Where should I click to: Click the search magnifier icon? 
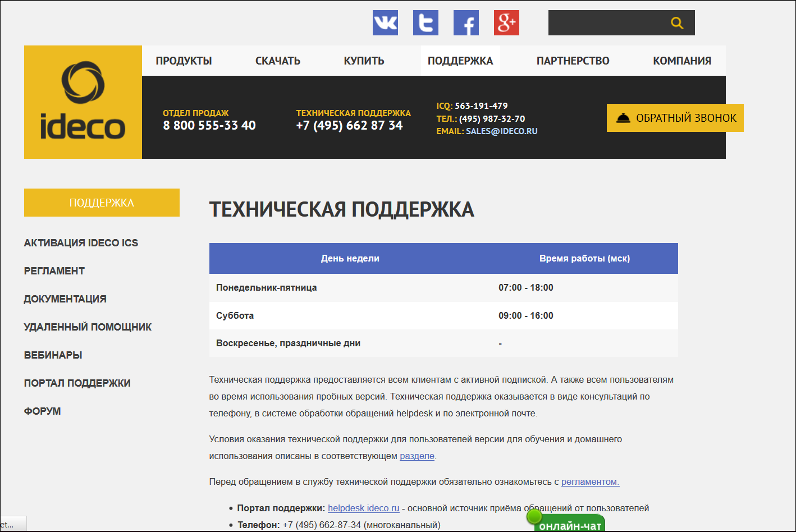pyautogui.click(x=676, y=22)
